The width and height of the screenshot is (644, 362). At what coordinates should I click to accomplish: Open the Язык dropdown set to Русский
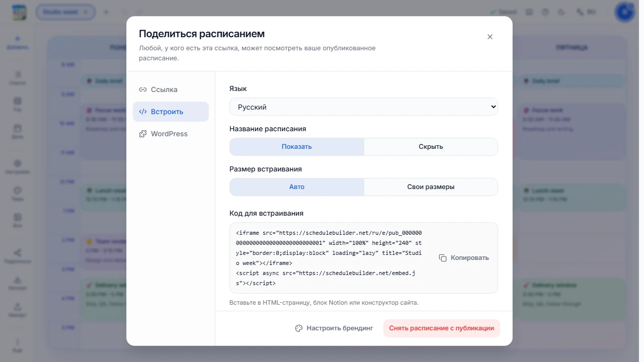click(364, 107)
